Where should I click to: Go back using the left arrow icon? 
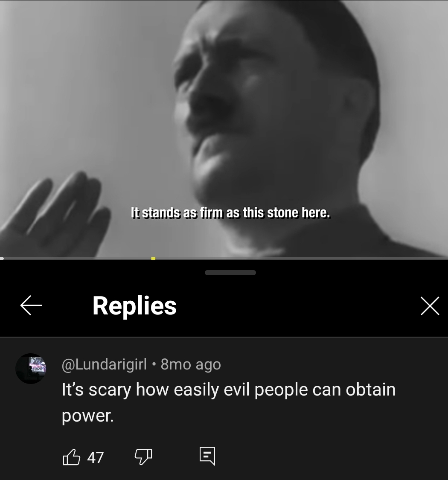point(31,305)
